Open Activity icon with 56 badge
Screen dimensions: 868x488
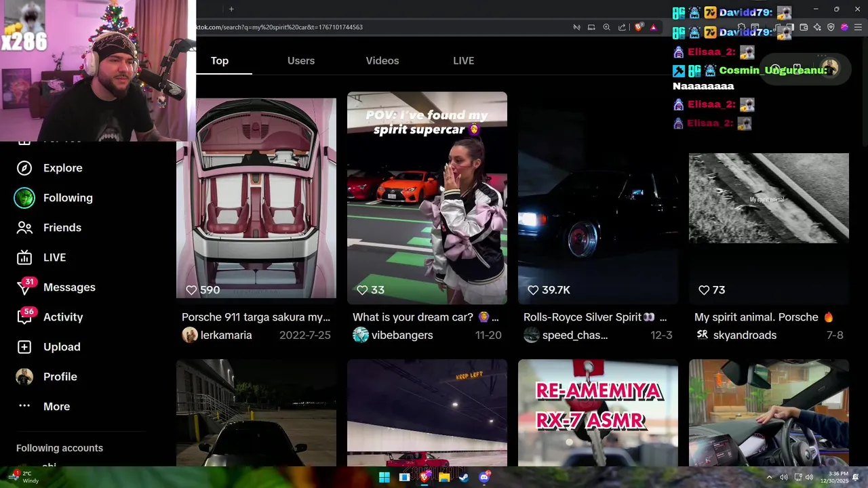pyautogui.click(x=24, y=317)
